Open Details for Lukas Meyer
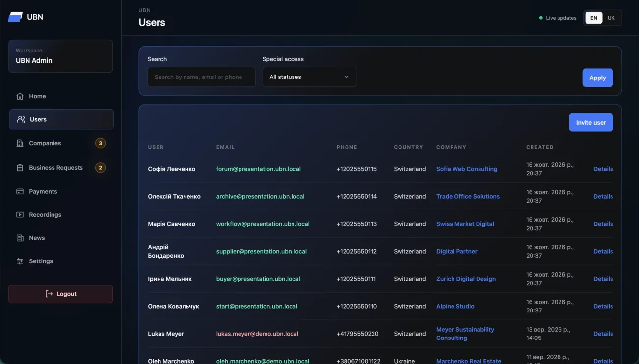The image size is (639, 364). (x=603, y=334)
